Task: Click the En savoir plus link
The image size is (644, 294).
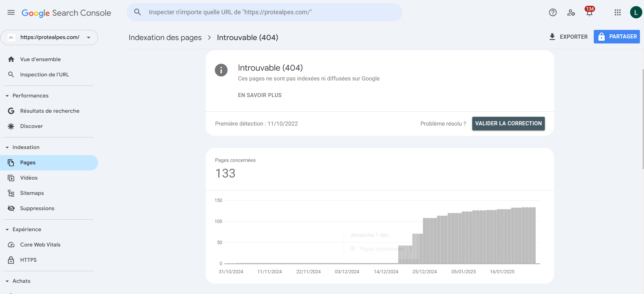Action: (x=259, y=95)
